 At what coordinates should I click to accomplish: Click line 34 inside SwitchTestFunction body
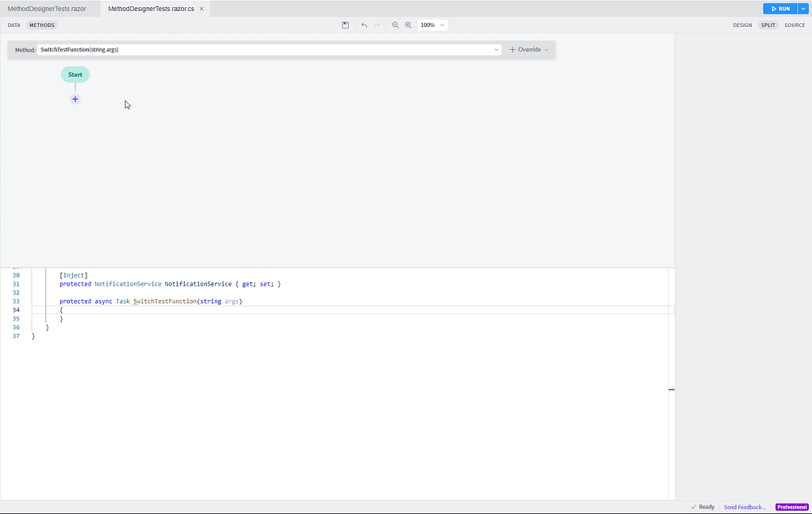coord(60,309)
